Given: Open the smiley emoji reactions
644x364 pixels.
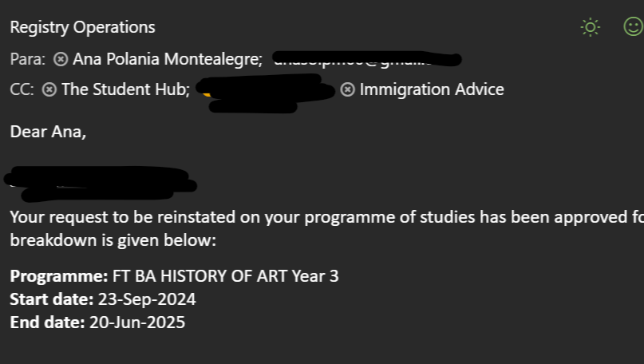Looking at the screenshot, I should coord(632,27).
